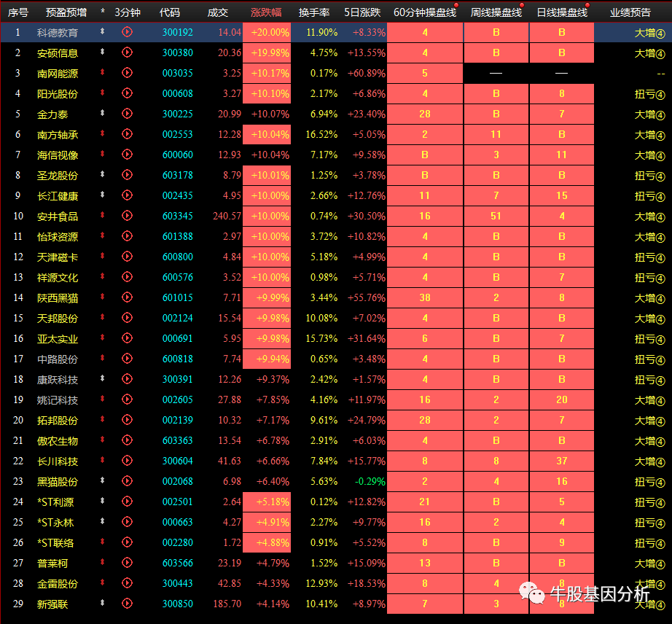Click the 日线操盘线 column header
Image resolution: width=672 pixels, height=624 pixels.
[562, 12]
